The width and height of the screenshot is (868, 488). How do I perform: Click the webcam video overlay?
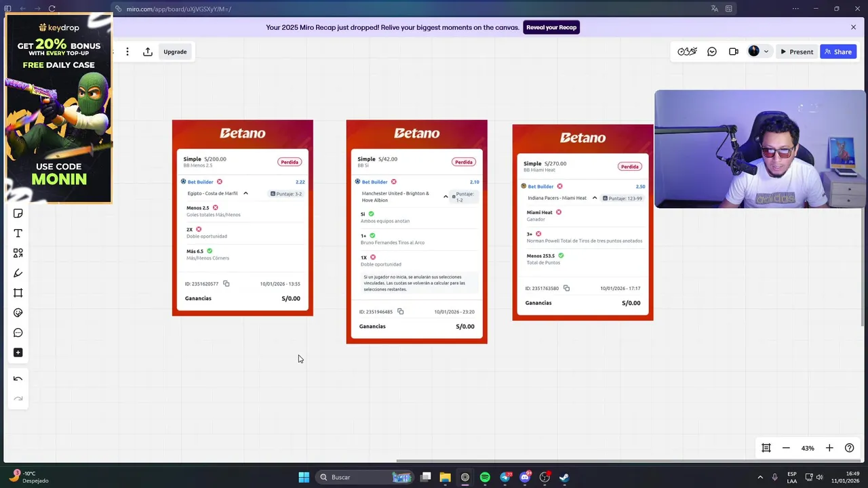click(760, 149)
